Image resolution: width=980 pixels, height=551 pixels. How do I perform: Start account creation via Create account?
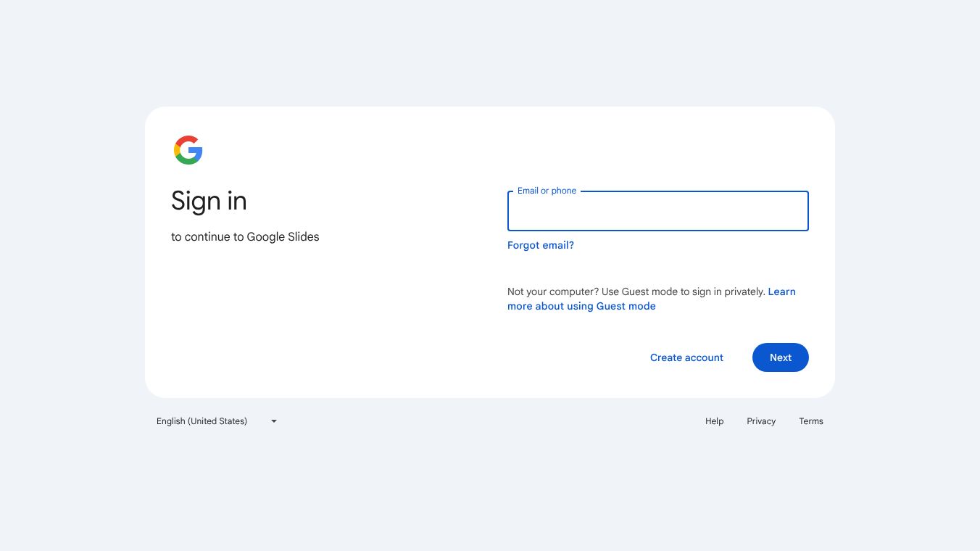click(686, 357)
